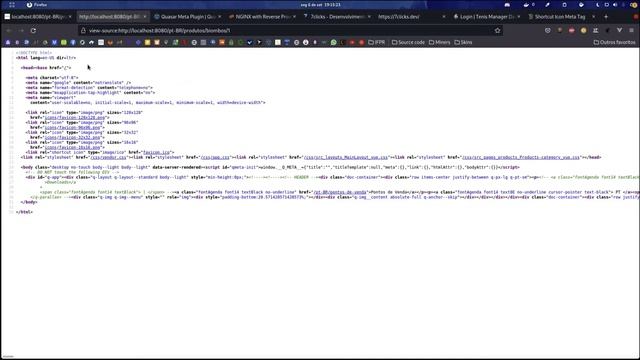Viewport: 640px width, 360px height.
Task: Follow the icons/favicon-32x32.png link
Action: coord(72,138)
